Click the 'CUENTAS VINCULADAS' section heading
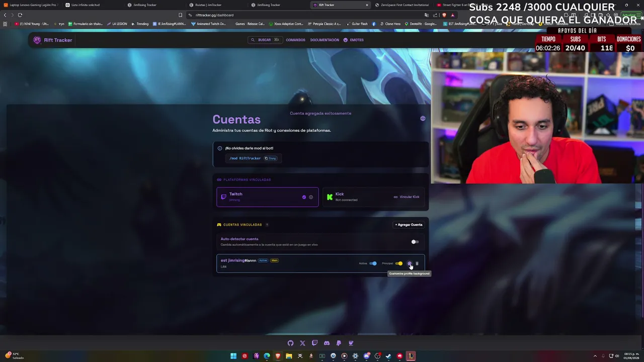The image size is (644, 362). point(243,225)
